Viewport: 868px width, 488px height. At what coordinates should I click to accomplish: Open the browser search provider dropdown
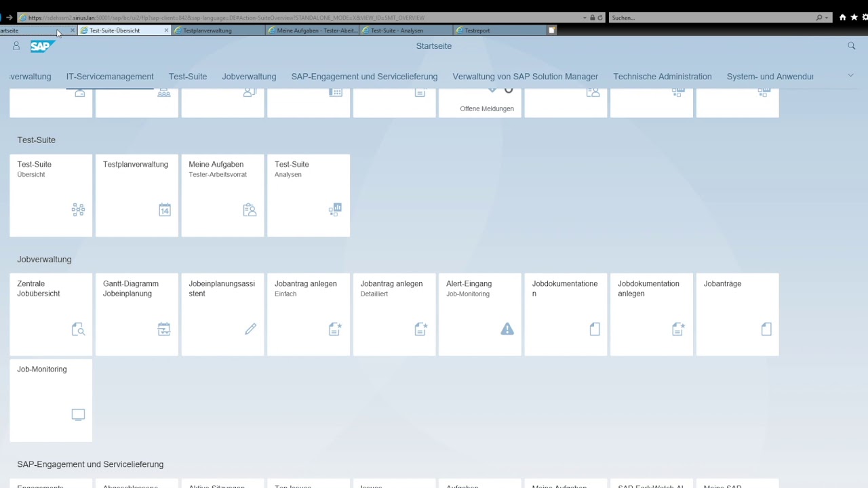[x=826, y=18]
